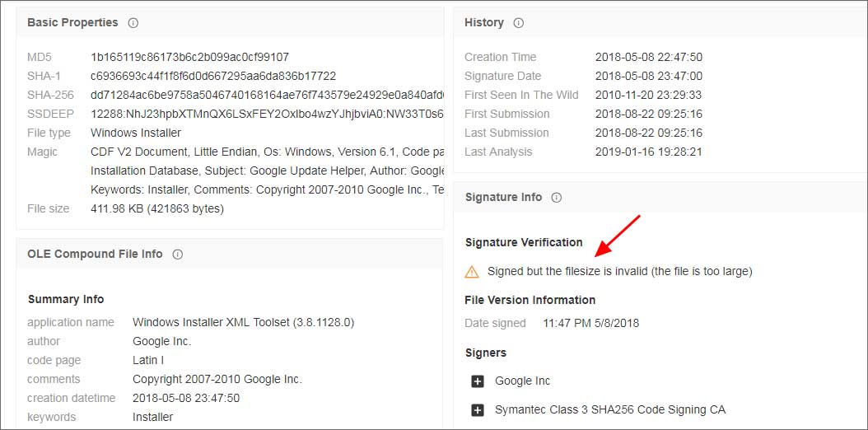Image resolution: width=868 pixels, height=430 pixels.
Task: Click the Windows Installer XML Toolset application name
Action: pos(244,322)
